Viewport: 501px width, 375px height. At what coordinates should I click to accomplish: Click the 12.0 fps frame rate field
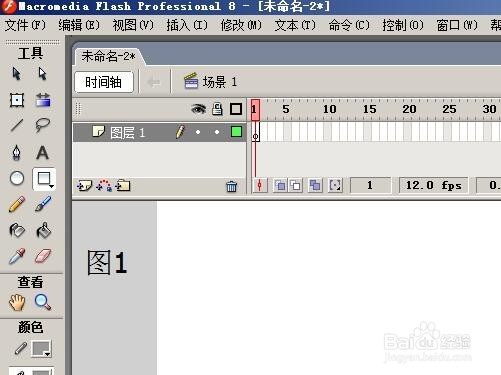[x=433, y=185]
